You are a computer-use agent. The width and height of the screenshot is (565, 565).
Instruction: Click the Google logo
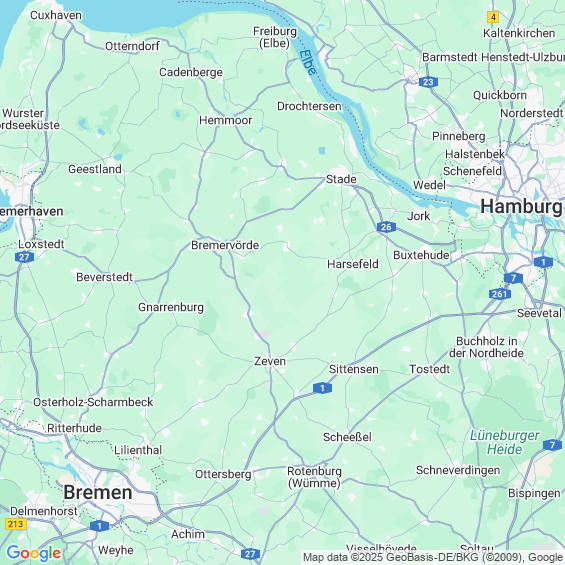pyautogui.click(x=34, y=553)
